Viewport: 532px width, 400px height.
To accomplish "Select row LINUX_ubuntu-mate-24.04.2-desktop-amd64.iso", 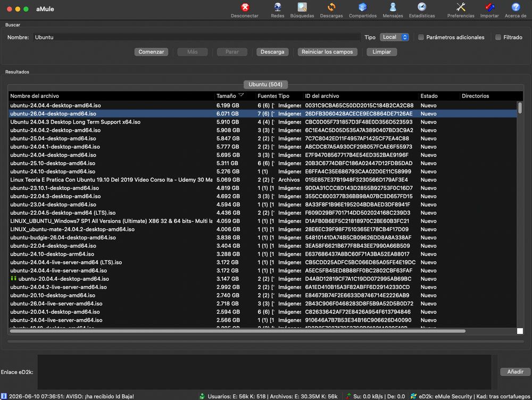I will click(263, 229).
